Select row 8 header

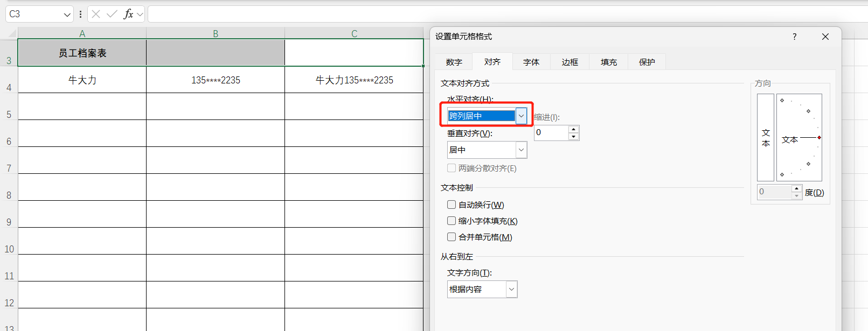(x=9, y=187)
